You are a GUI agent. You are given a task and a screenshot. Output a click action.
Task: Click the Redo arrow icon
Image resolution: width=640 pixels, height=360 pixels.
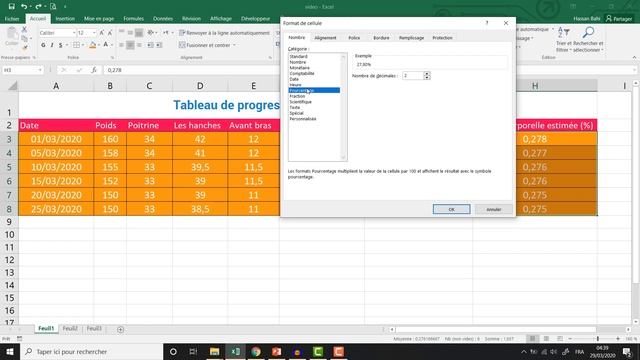pyautogui.click(x=38, y=7)
